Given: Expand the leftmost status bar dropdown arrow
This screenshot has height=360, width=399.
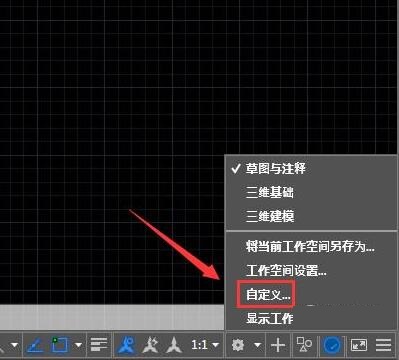Looking at the screenshot, I should (14, 345).
